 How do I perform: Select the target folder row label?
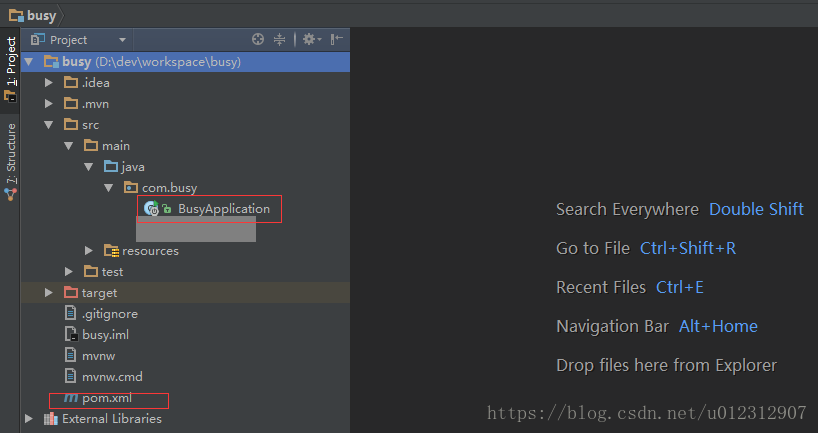click(x=99, y=293)
